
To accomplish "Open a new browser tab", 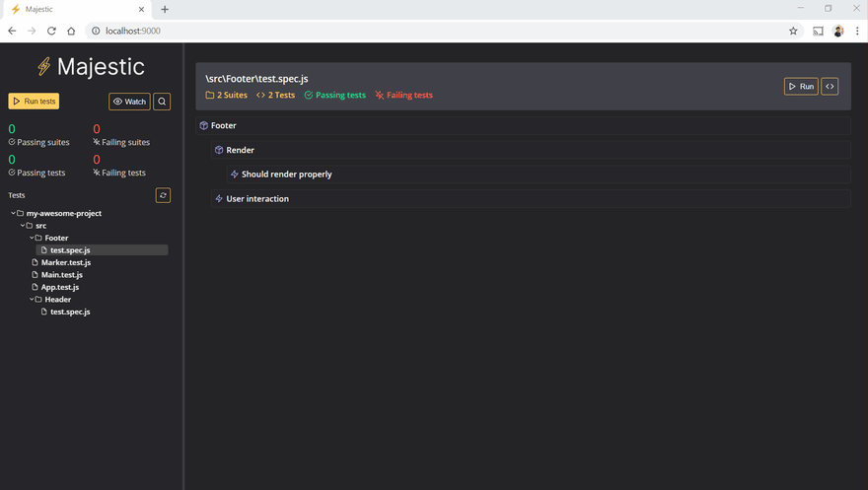I will point(165,10).
